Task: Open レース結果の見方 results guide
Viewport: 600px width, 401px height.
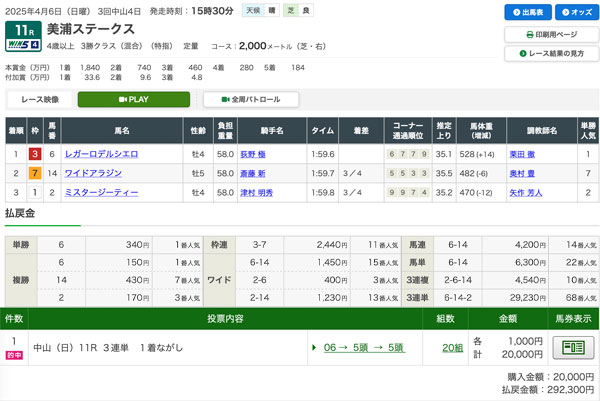Action: click(549, 53)
